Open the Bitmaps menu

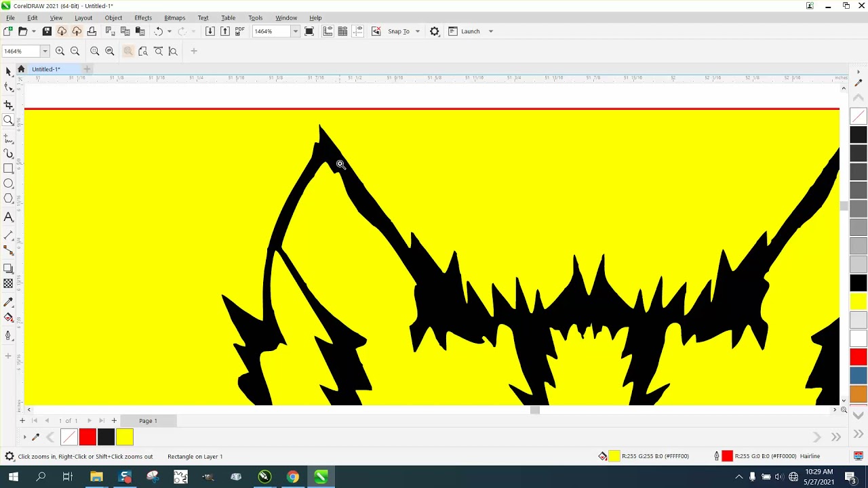(x=174, y=18)
